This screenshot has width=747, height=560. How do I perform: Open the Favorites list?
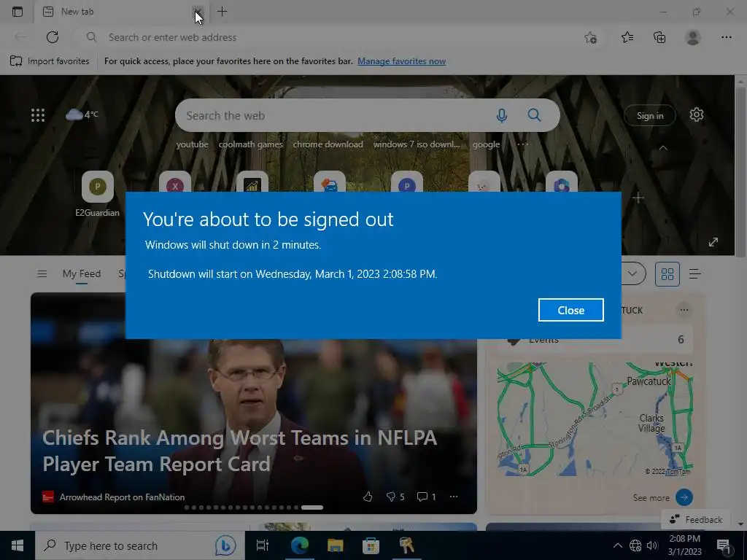[x=627, y=37]
